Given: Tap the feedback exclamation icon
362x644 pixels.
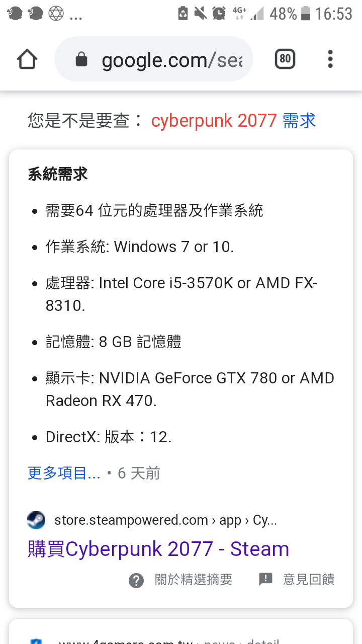Looking at the screenshot, I should (265, 580).
